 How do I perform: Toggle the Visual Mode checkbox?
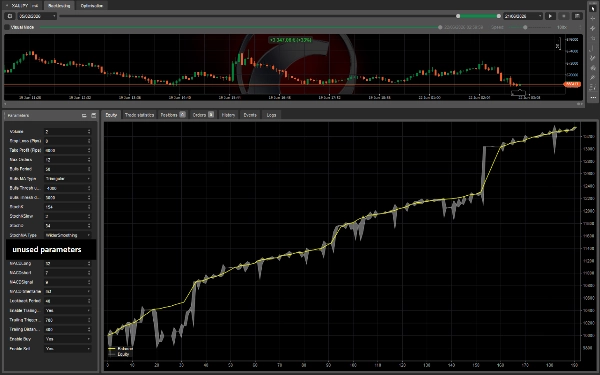pyautogui.click(x=7, y=27)
